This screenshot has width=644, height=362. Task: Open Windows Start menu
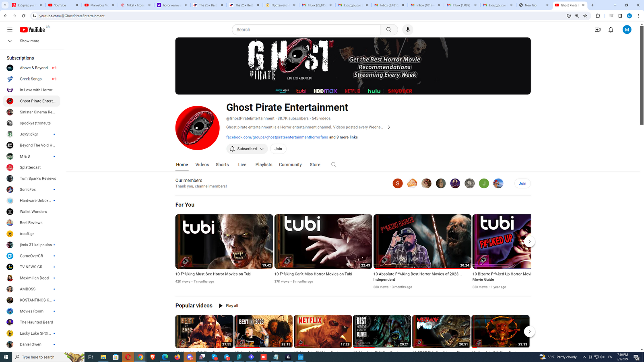point(6,357)
